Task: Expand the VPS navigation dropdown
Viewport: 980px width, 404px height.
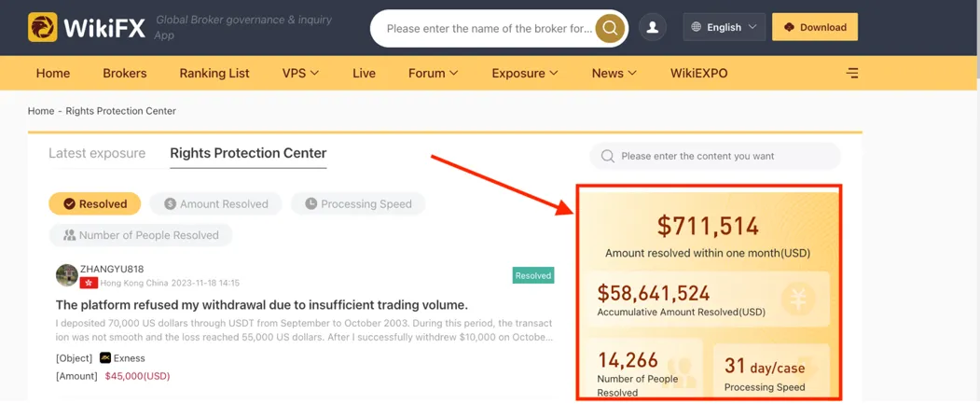Action: [x=300, y=73]
